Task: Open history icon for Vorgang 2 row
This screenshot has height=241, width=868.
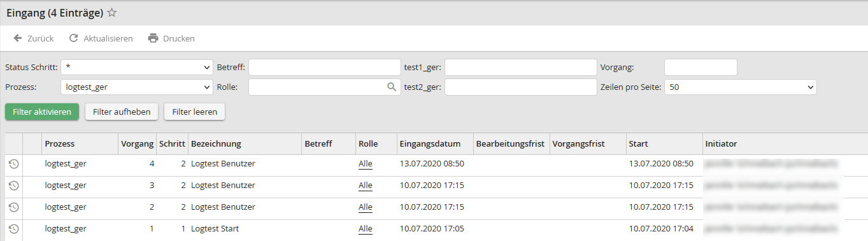Action: pyautogui.click(x=13, y=207)
